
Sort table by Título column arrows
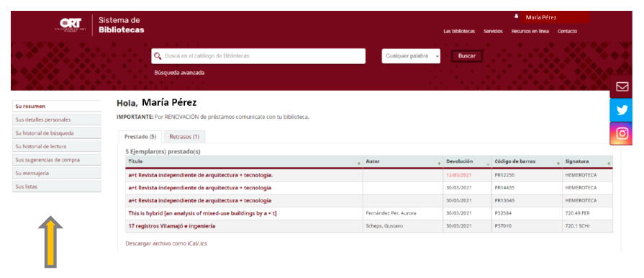359,163
